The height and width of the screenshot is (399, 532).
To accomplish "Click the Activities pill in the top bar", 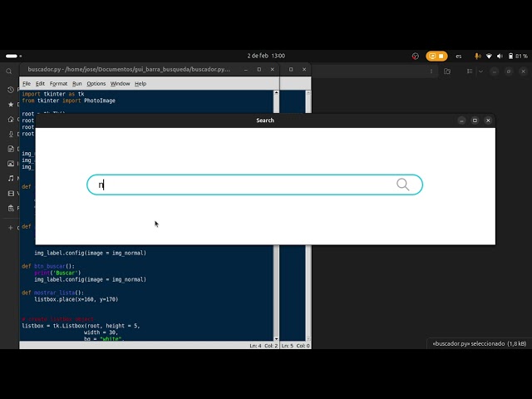I will 13,56.
